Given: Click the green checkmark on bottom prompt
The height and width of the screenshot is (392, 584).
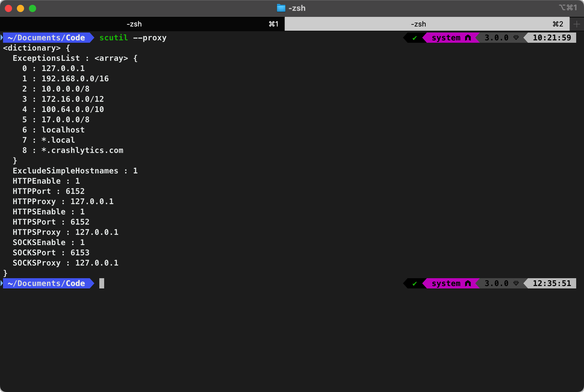Looking at the screenshot, I should pos(415,284).
